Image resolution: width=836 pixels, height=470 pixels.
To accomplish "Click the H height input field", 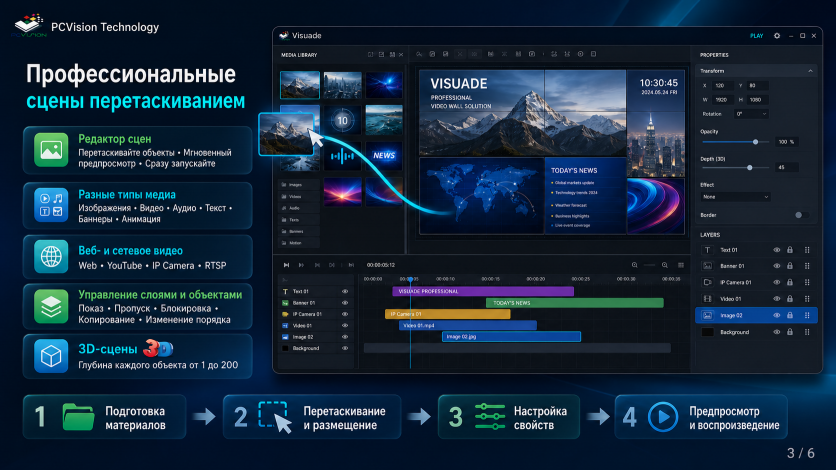I will coord(757,100).
